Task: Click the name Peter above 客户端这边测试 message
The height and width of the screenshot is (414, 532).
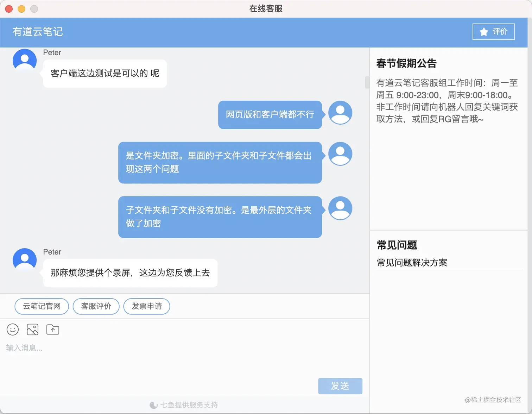Action: [x=52, y=53]
